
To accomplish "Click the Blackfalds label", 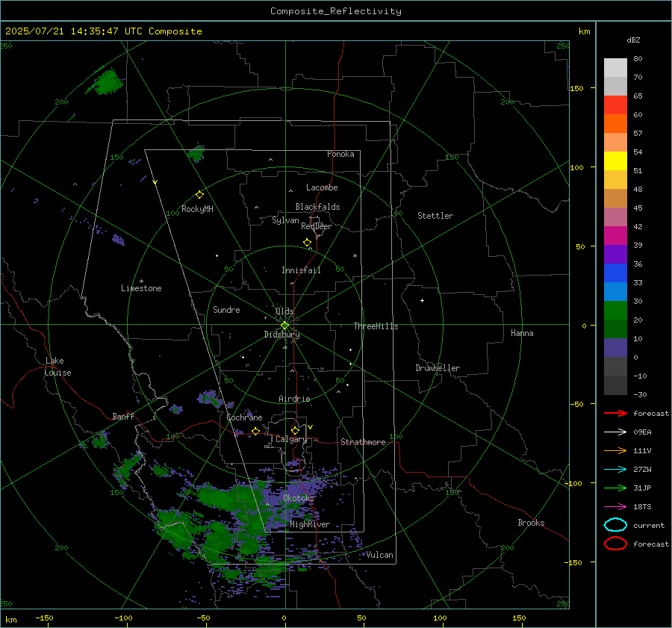I will point(317,207).
